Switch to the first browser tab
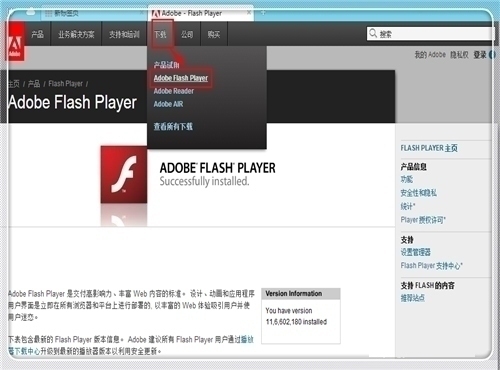Image resolution: width=500 pixels, height=370 pixels. pos(67,13)
